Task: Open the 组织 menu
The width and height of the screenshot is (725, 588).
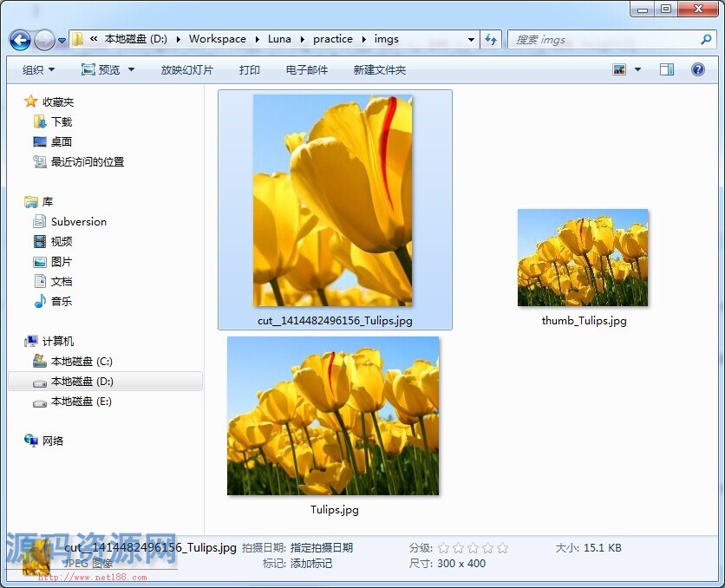Action: 38,69
